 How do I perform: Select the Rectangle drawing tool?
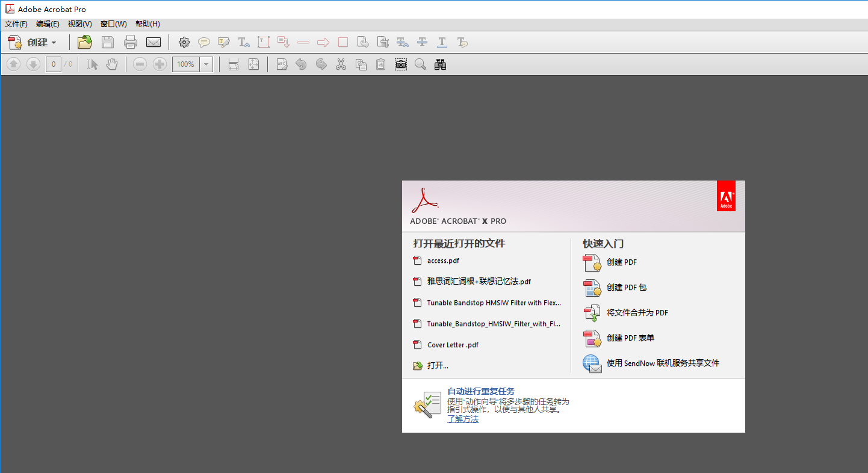pos(343,42)
